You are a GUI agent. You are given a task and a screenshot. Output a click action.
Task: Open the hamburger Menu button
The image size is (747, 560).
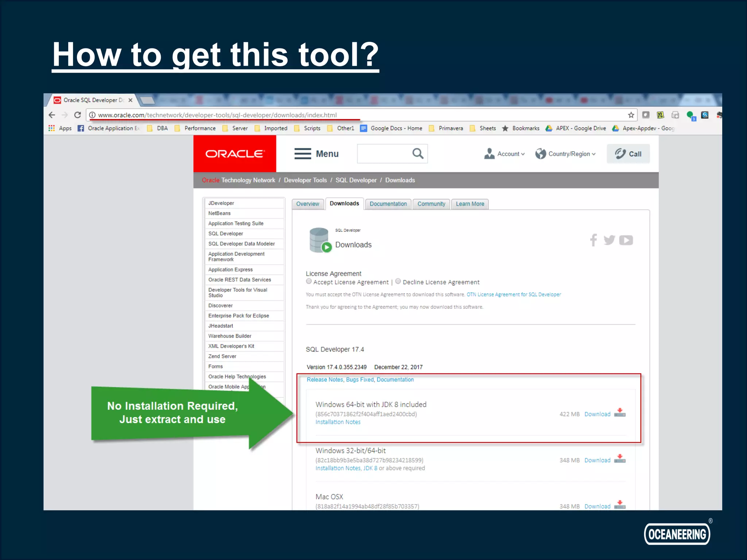316,154
